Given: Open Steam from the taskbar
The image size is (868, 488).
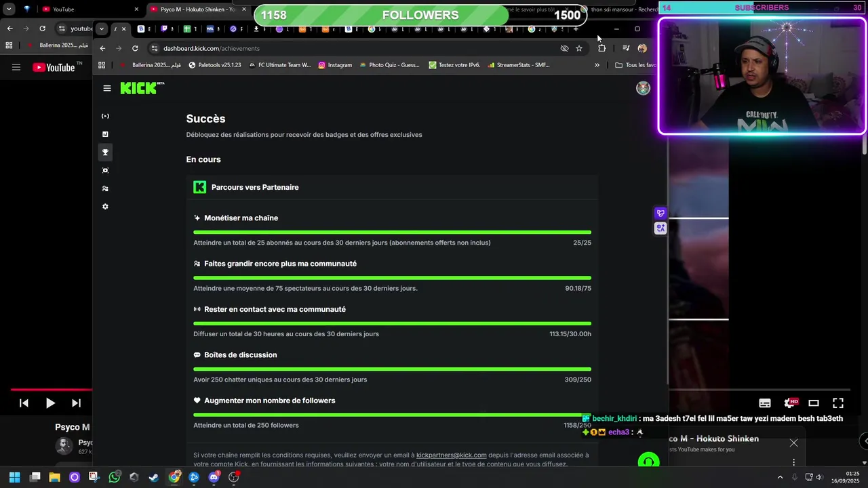Looking at the screenshot, I should (154, 477).
